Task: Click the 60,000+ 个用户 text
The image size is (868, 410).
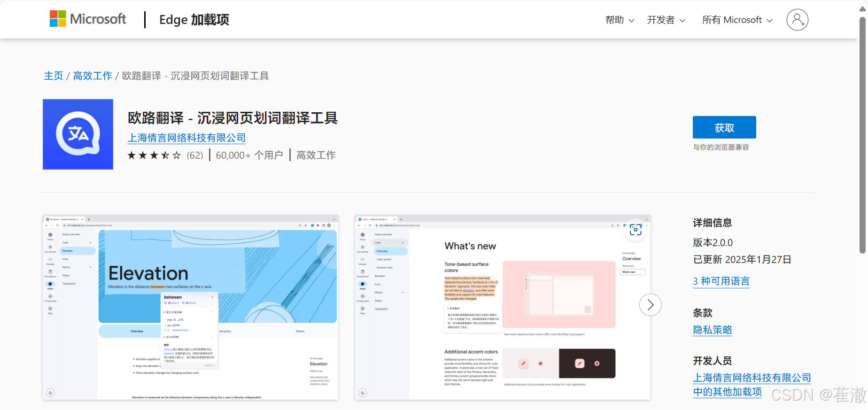Action: [249, 155]
